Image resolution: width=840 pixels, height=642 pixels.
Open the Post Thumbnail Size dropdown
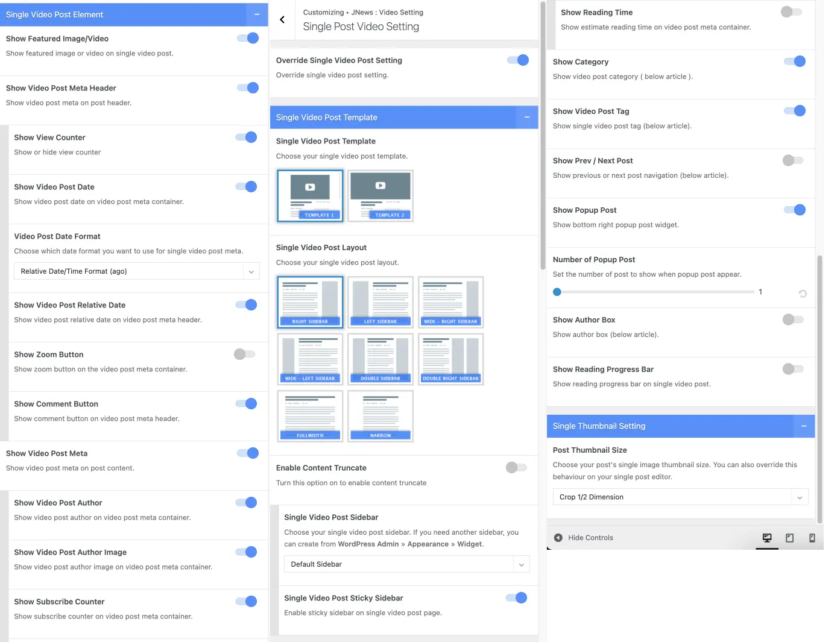680,497
